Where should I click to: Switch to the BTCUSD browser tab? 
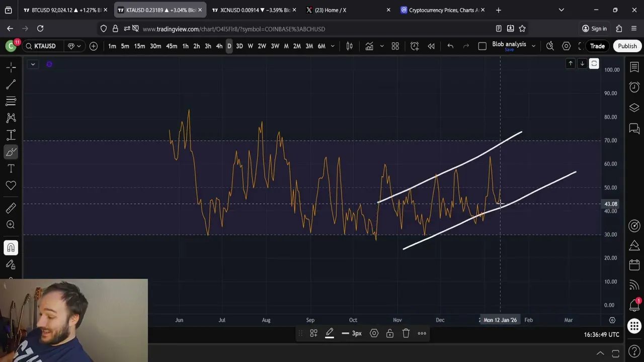pos(65,10)
